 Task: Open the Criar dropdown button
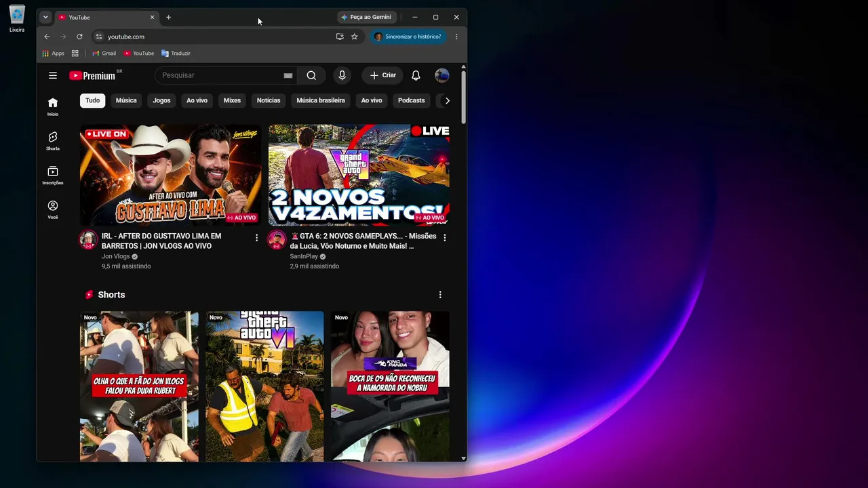tap(383, 75)
